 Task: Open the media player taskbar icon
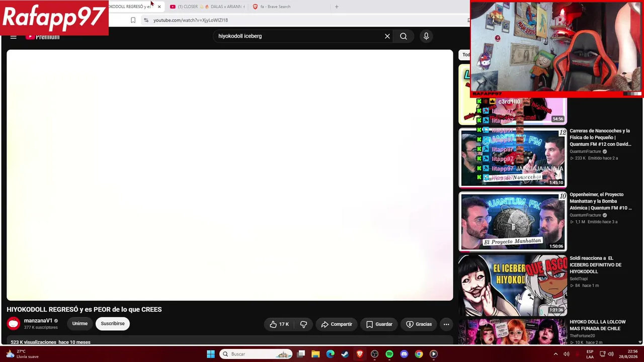click(x=434, y=354)
